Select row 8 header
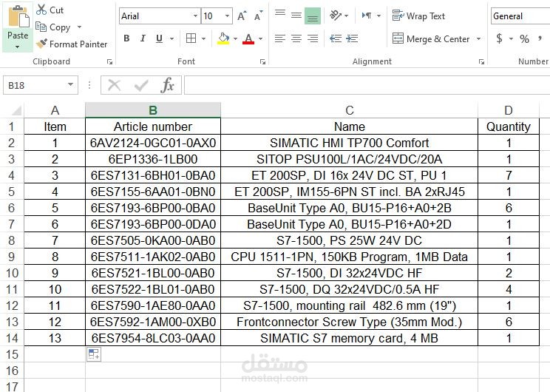This screenshot has height=392, width=550. point(12,240)
